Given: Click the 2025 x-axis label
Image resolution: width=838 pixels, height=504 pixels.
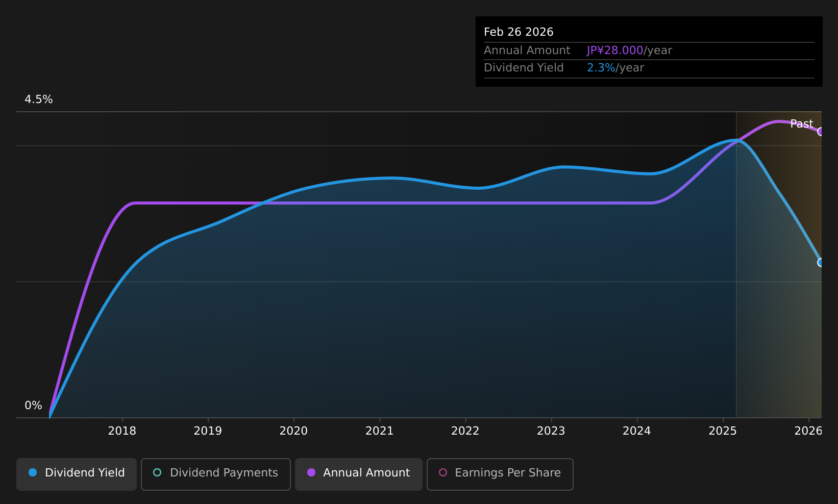Looking at the screenshot, I should pos(723,431).
